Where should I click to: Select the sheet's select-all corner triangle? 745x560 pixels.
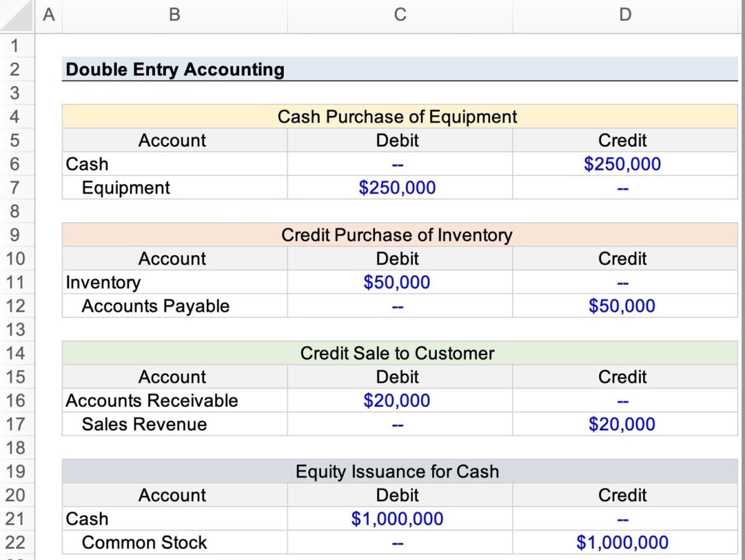click(x=16, y=16)
